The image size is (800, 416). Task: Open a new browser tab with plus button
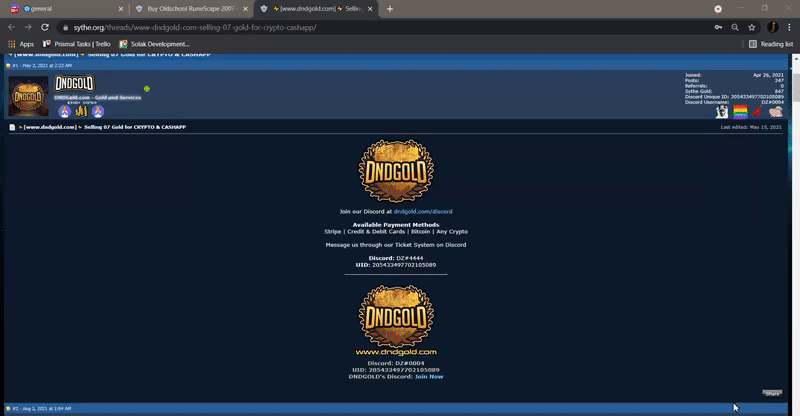(x=390, y=9)
